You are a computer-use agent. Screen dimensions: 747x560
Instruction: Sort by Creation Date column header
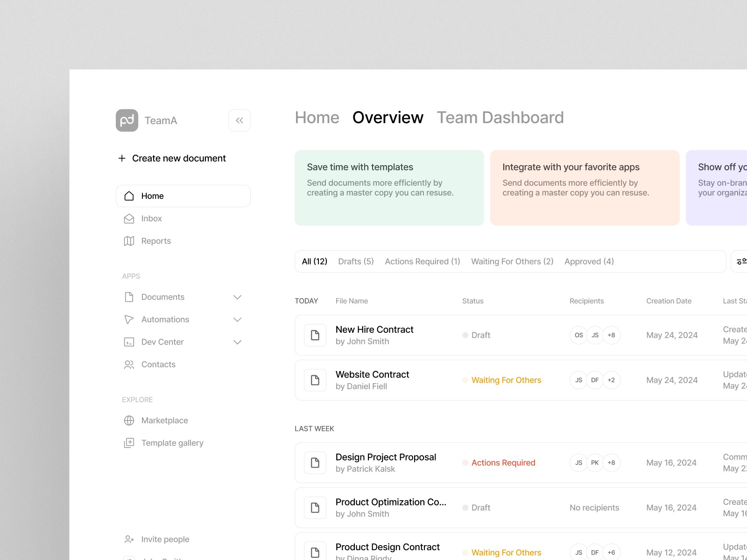[x=669, y=301]
